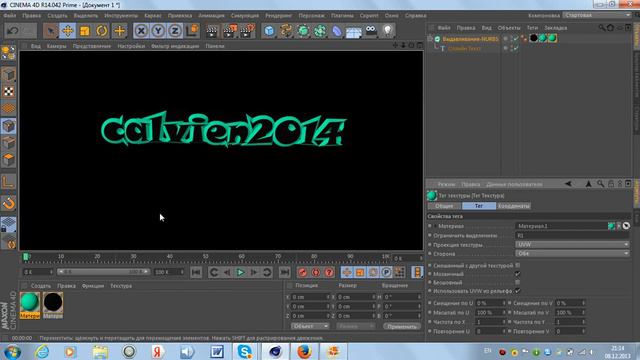The image size is (640, 360).
Task: Play animation forward
Action: click(240, 272)
